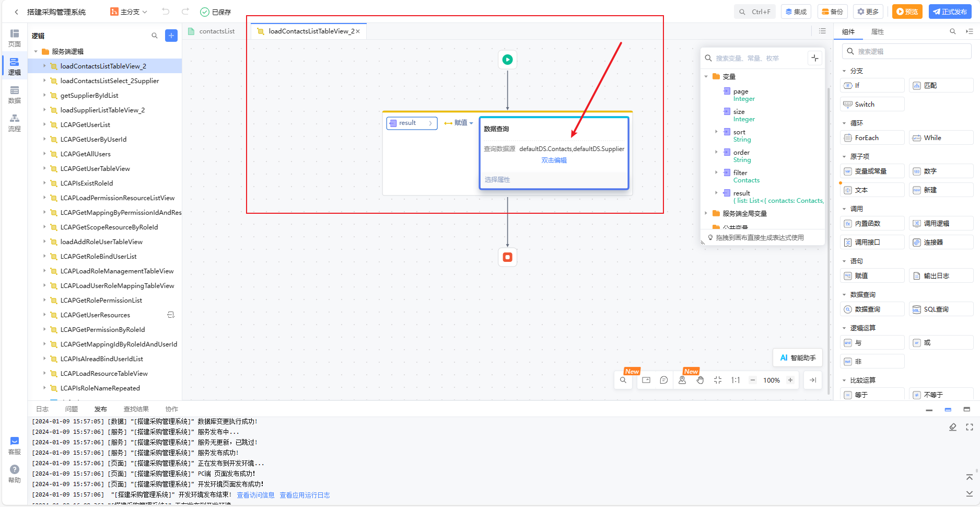
Task: Open the 备份 backup button
Action: click(833, 11)
